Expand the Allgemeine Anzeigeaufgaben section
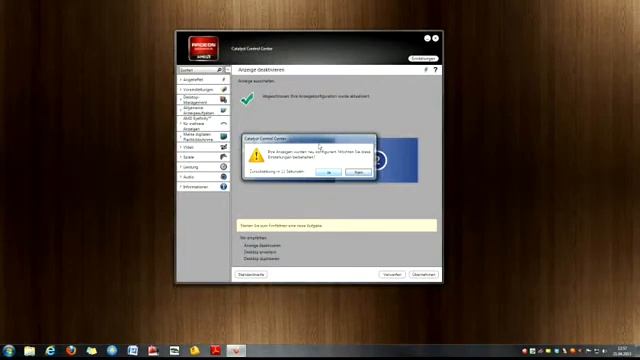 click(203, 110)
